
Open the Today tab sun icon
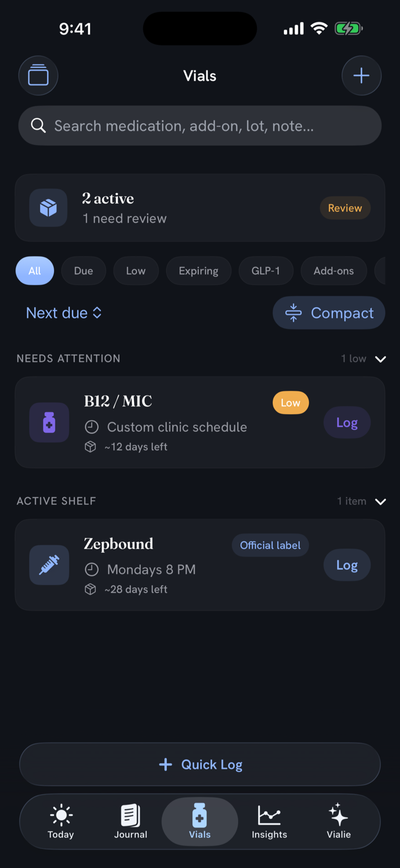pos(61,821)
